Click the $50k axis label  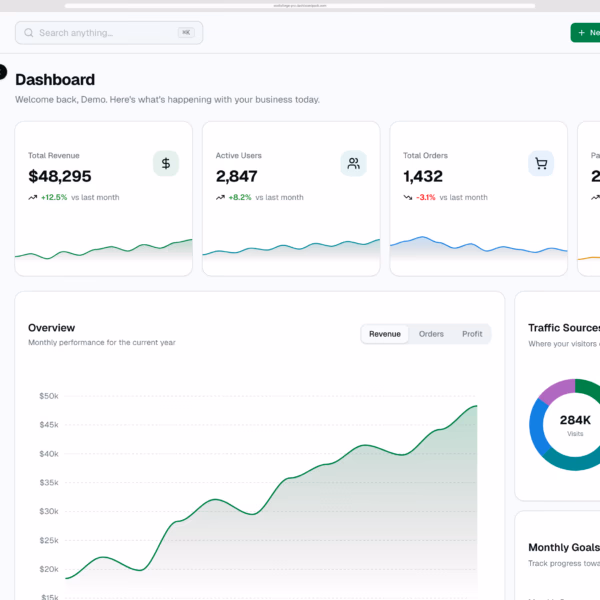coord(49,396)
